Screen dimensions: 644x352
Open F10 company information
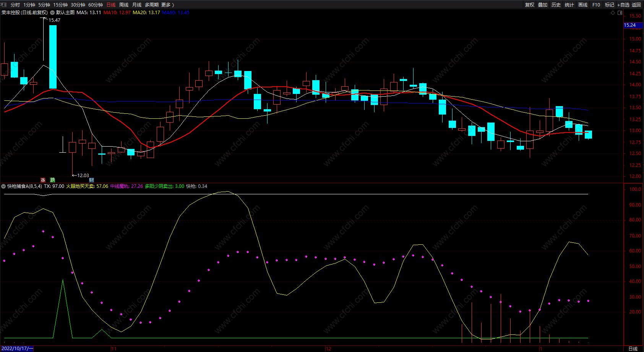(x=596, y=5)
